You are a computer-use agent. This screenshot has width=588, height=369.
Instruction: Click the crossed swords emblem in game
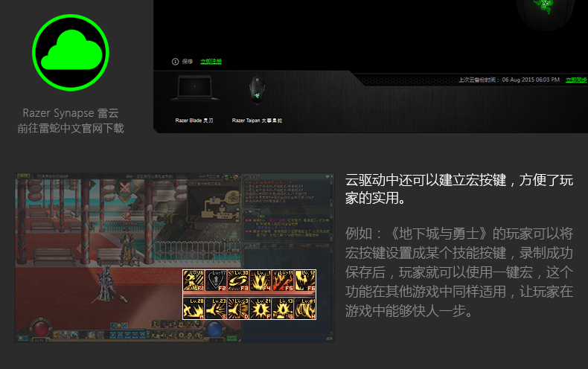tap(125, 187)
